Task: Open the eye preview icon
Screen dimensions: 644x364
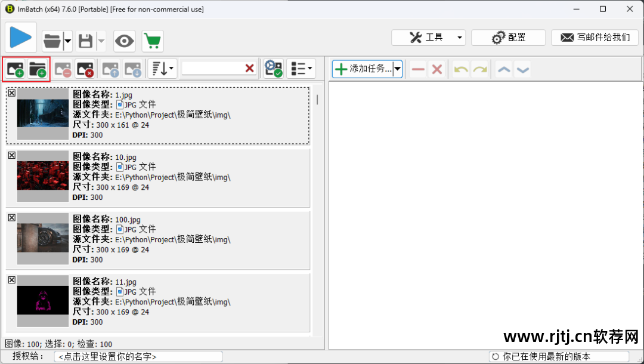Action: tap(125, 41)
